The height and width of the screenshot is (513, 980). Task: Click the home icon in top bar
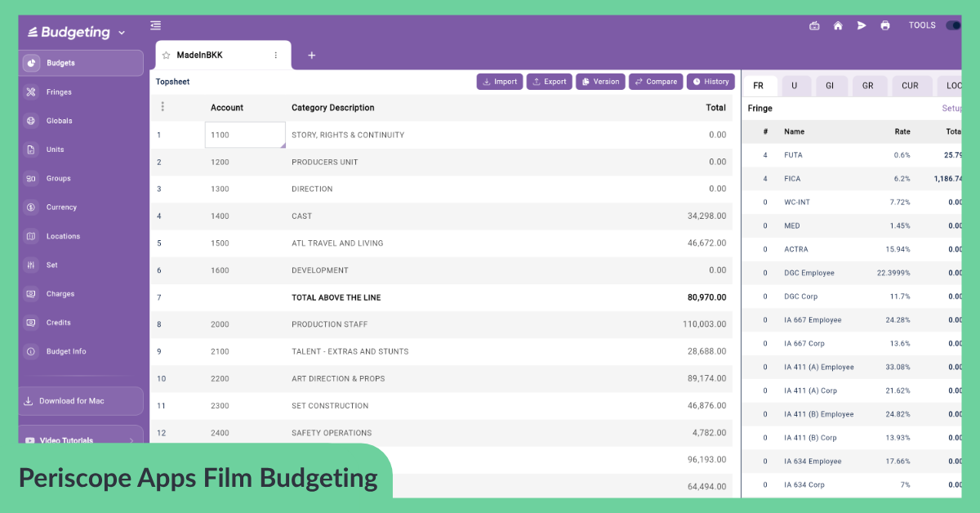click(x=838, y=25)
